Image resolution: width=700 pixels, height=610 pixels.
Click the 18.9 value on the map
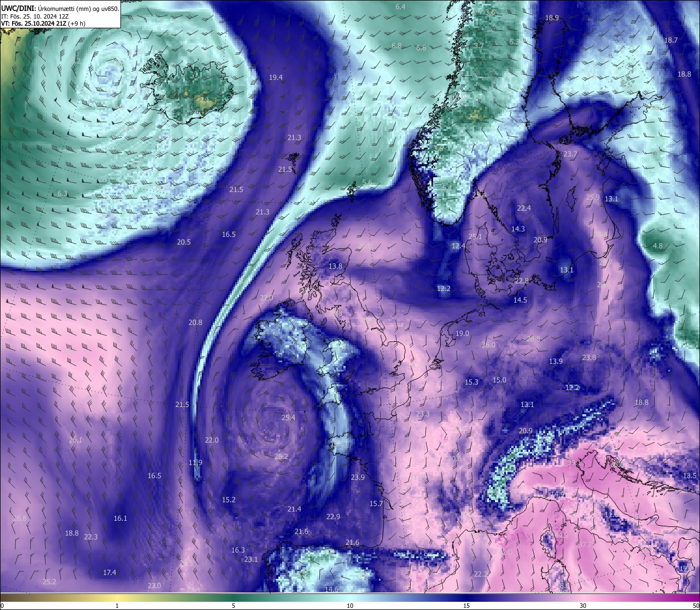coord(552,18)
